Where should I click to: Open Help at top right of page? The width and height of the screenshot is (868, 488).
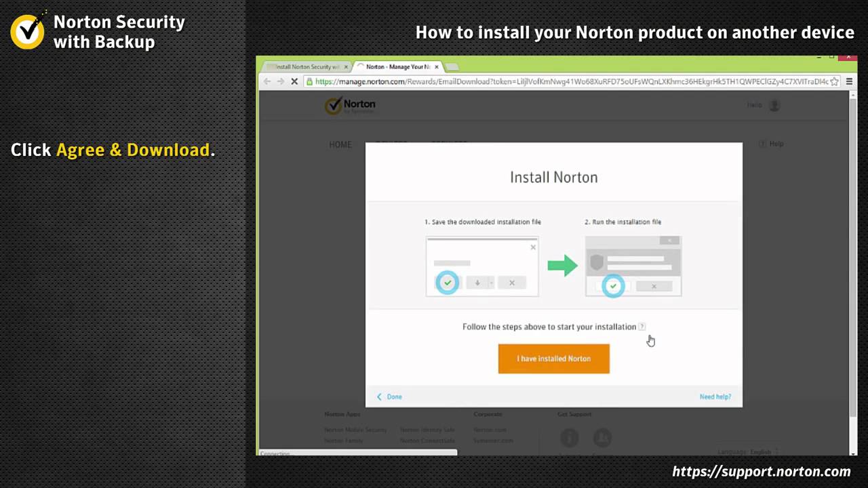(772, 144)
